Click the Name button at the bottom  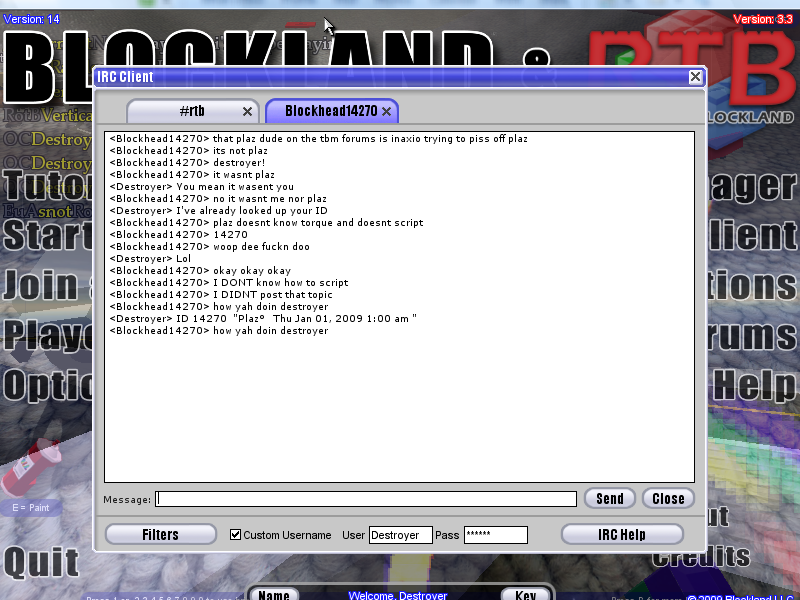(274, 594)
